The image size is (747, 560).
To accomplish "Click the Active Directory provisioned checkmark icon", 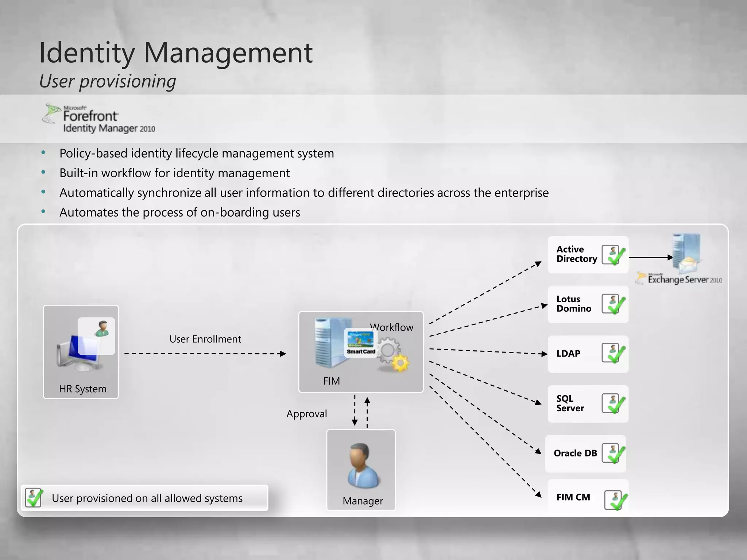I will click(x=614, y=255).
